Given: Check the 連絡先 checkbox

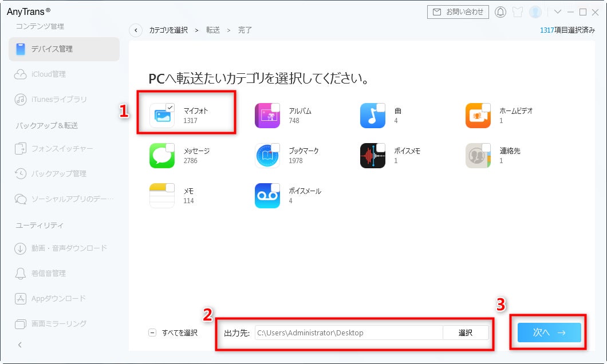Looking at the screenshot, I should coord(486,148).
